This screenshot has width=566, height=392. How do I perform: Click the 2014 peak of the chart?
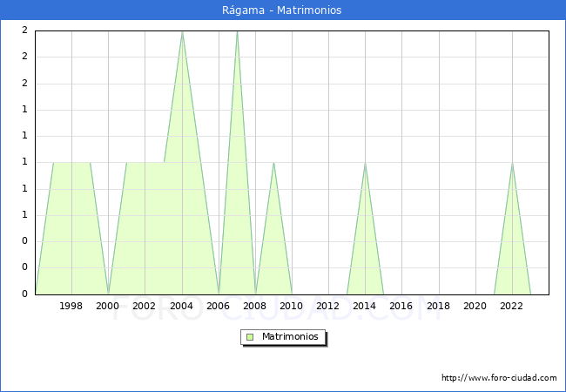click(366, 163)
